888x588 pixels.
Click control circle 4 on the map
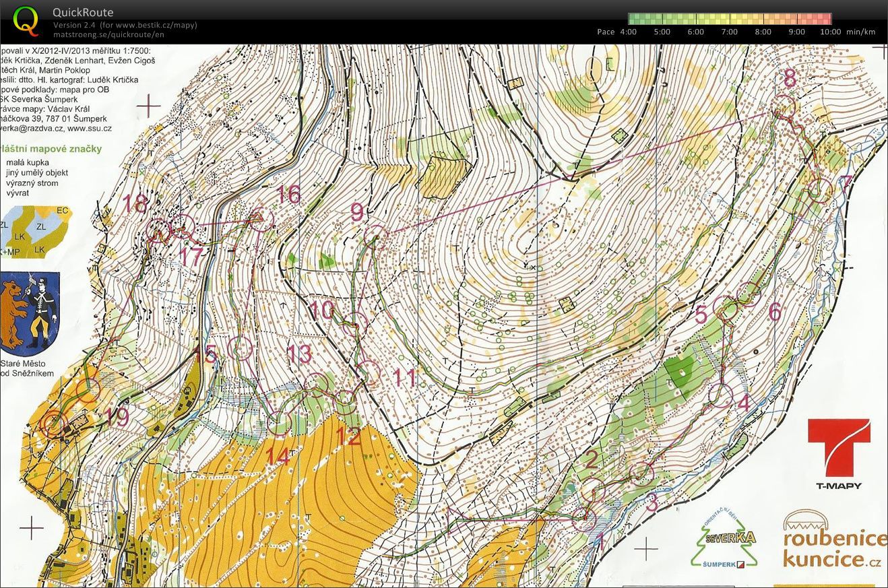pos(722,396)
